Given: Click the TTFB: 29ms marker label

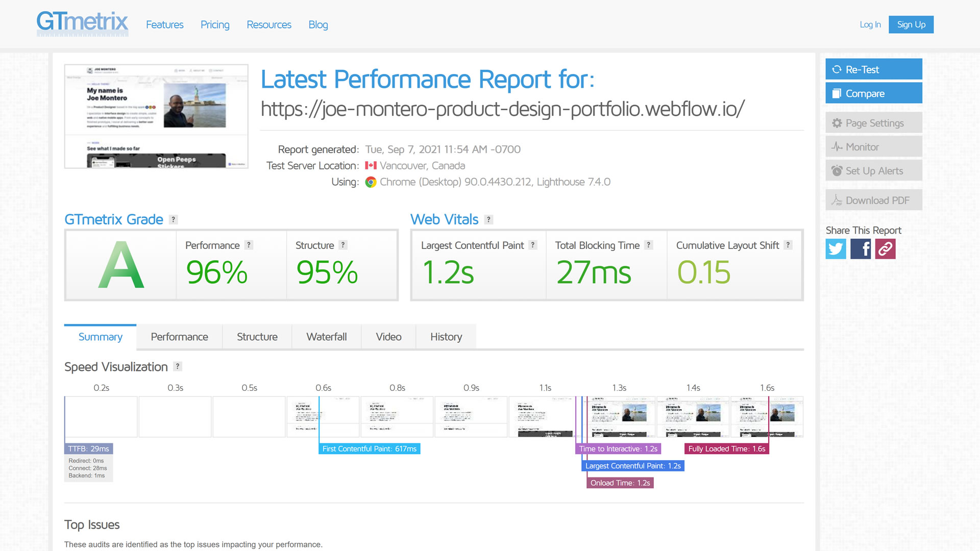Looking at the screenshot, I should tap(89, 449).
